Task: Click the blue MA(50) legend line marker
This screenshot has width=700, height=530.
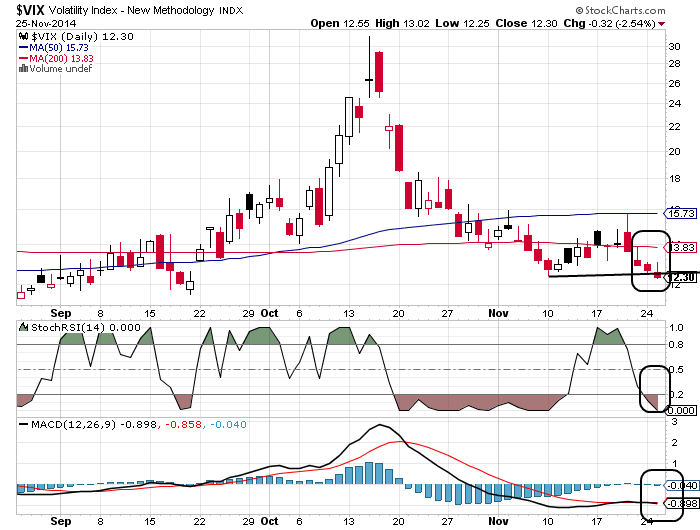Action: point(23,47)
